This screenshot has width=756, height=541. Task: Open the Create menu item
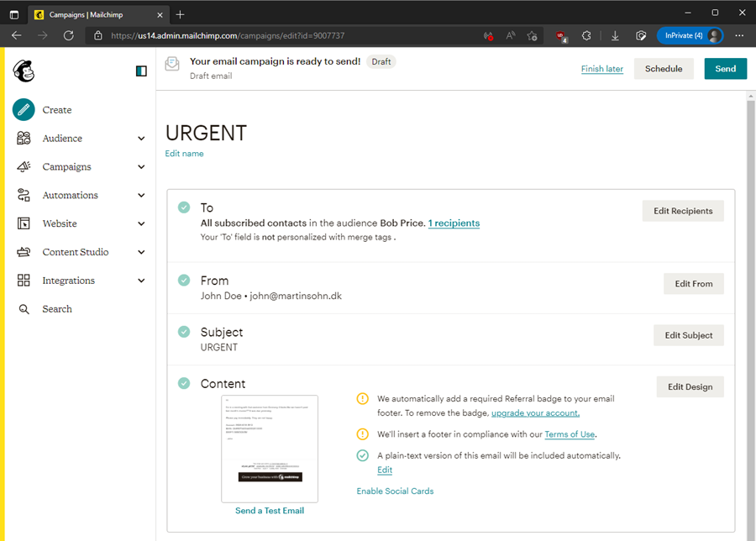[x=57, y=110]
